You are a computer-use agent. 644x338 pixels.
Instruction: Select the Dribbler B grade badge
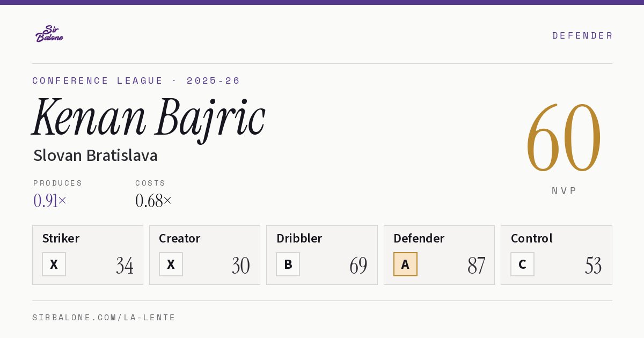tap(288, 264)
